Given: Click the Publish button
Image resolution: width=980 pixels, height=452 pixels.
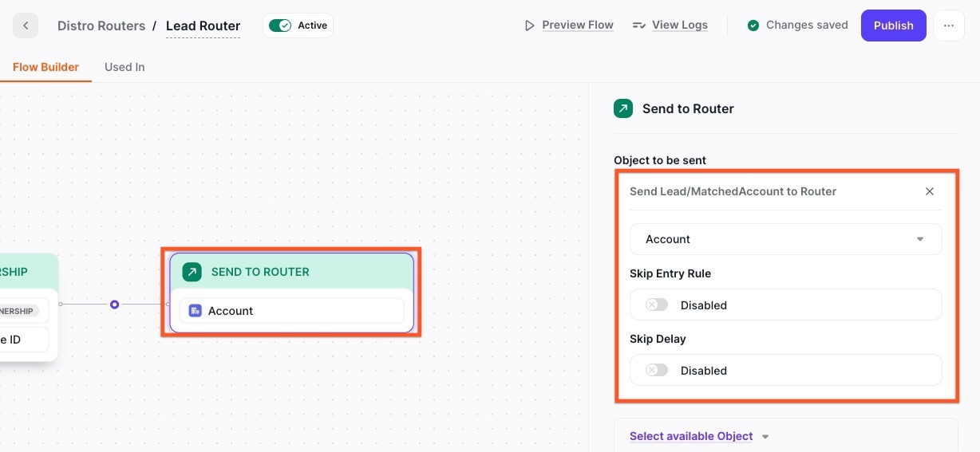Looking at the screenshot, I should coord(893,26).
